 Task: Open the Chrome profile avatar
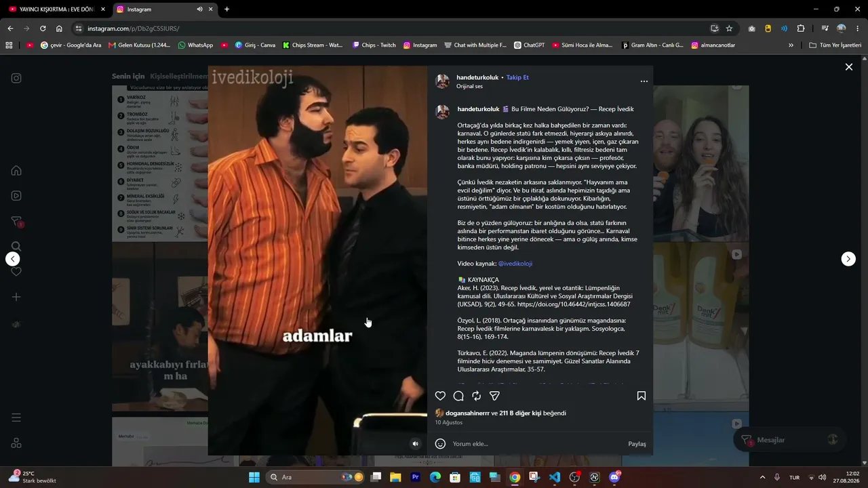click(x=842, y=28)
